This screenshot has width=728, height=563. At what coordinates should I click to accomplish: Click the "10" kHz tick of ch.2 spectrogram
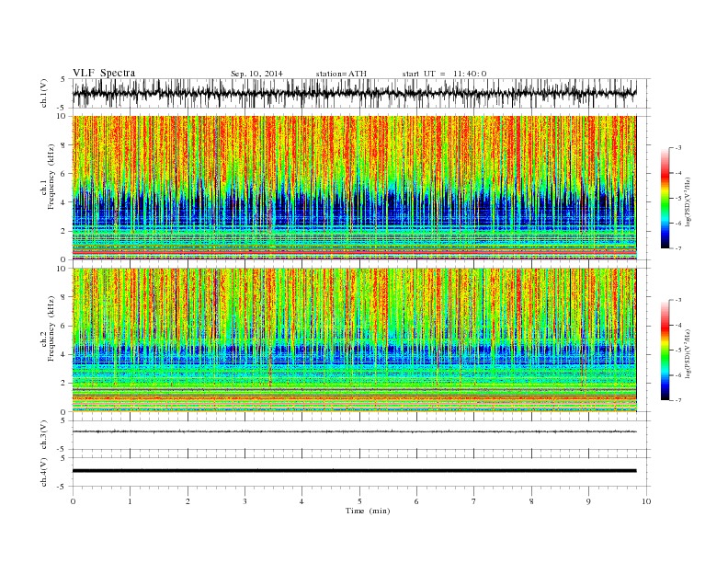pos(63,269)
